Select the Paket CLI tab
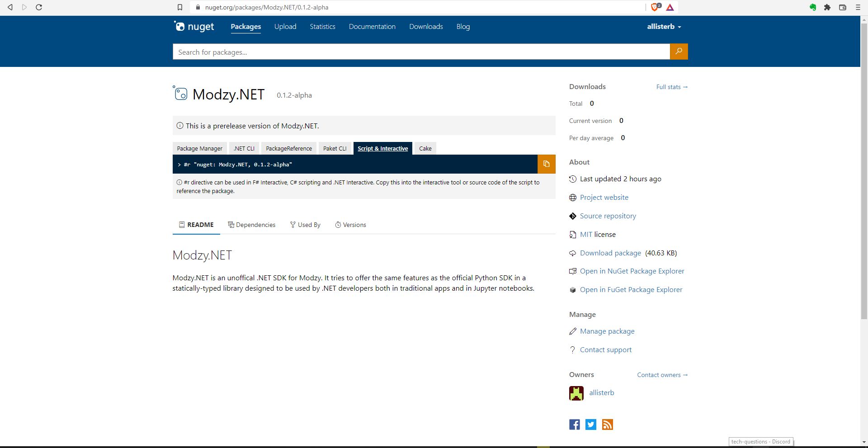This screenshot has height=448, width=868. 335,148
